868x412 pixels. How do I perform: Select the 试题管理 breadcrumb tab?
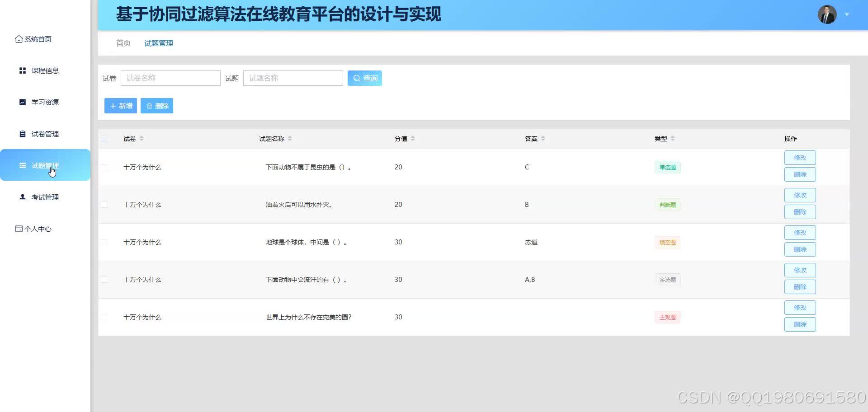coord(158,43)
